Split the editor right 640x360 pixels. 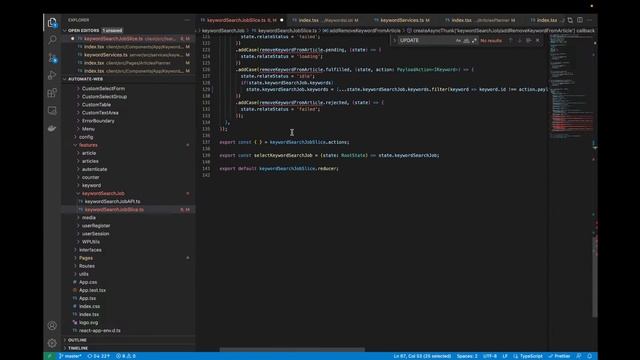580,20
